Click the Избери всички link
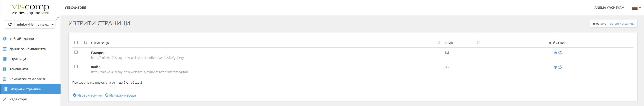The width and height of the screenshot is (644, 106). coord(88,95)
